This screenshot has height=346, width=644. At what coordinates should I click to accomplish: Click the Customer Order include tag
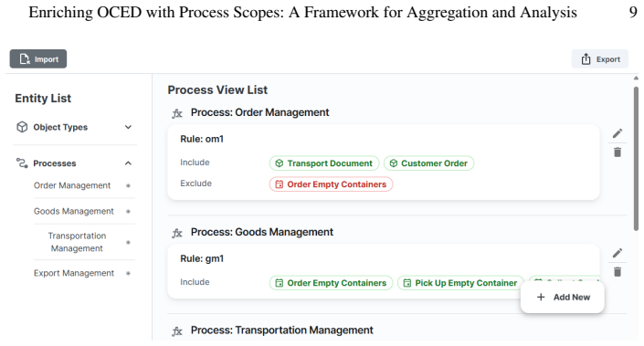(428, 163)
